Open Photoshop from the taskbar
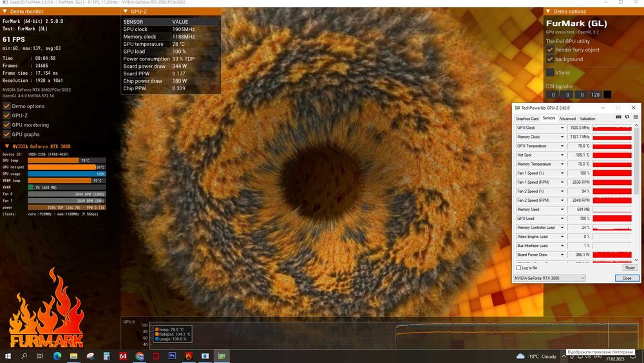The image size is (644, 363). click(x=172, y=356)
